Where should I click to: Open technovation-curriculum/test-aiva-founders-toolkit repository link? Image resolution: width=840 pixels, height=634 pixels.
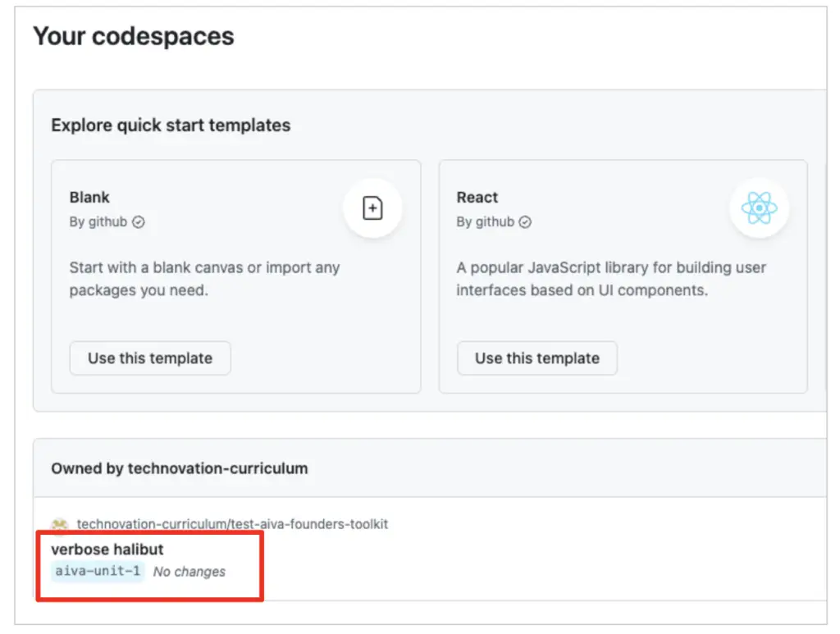232,524
